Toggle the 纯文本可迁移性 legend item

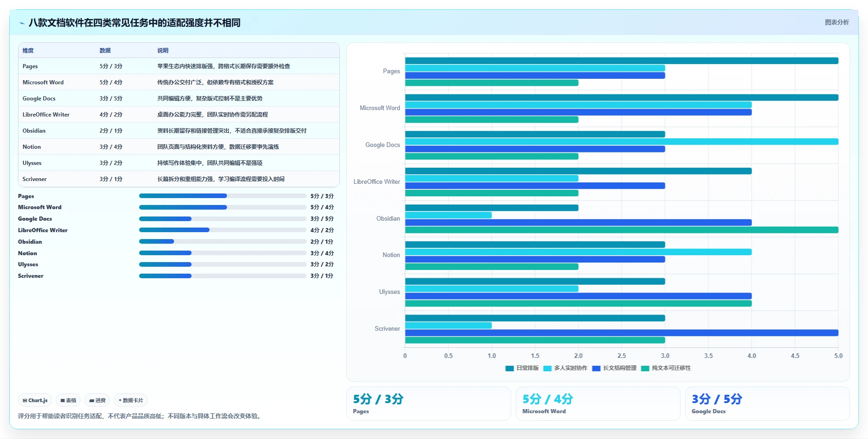[x=666, y=368]
